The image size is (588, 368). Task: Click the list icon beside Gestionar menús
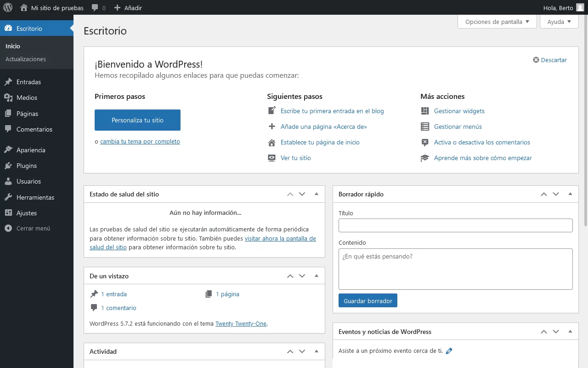coord(425,126)
